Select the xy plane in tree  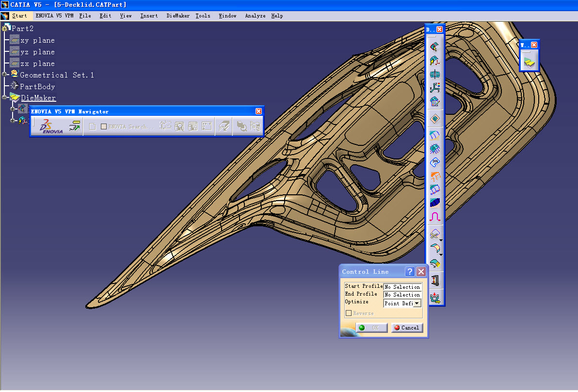pos(38,40)
